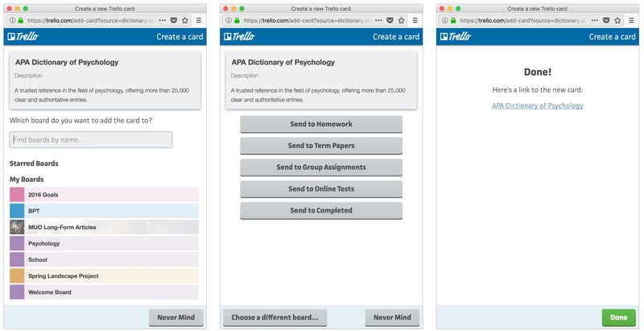Select the 2016 Goals board

click(104, 195)
